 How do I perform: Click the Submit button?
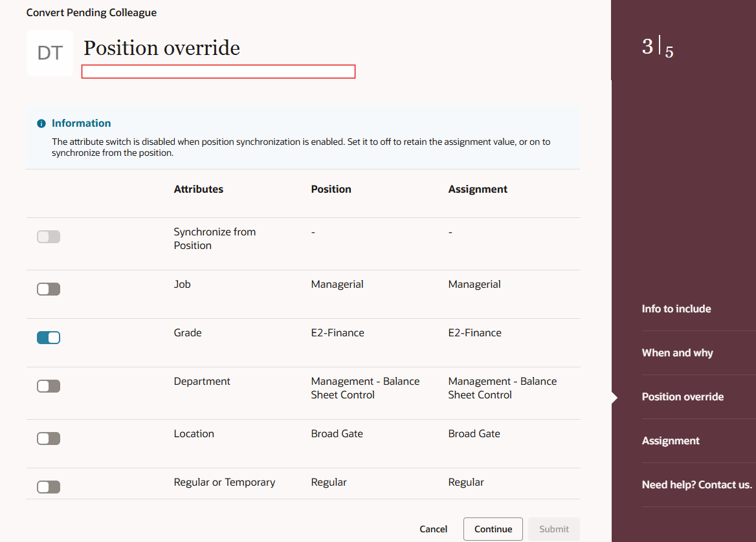553,528
